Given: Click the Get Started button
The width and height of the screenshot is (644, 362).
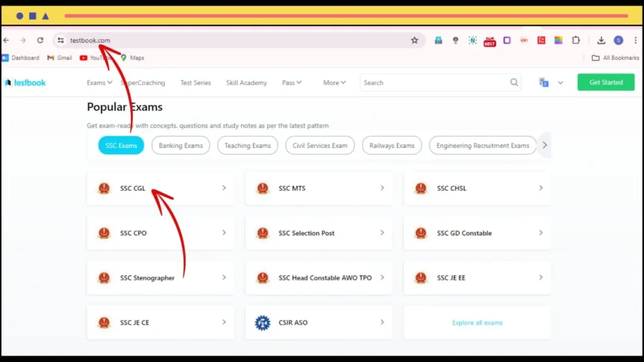Looking at the screenshot, I should pyautogui.click(x=606, y=82).
